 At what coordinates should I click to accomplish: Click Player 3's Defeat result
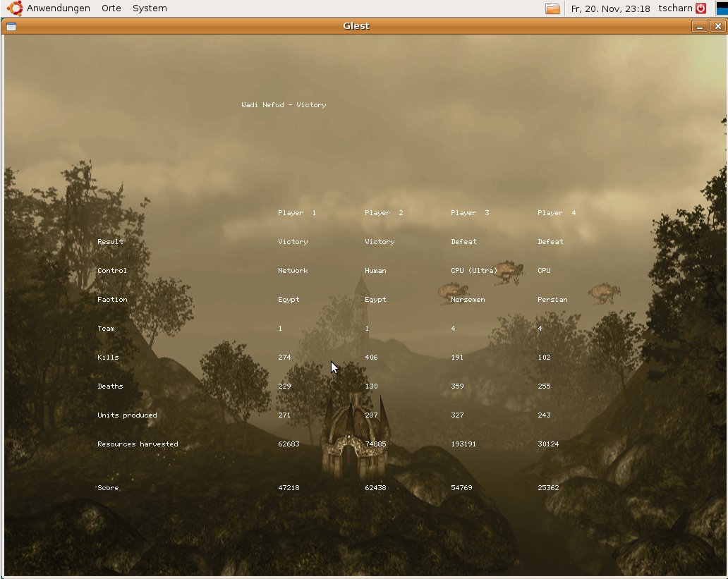pos(463,242)
